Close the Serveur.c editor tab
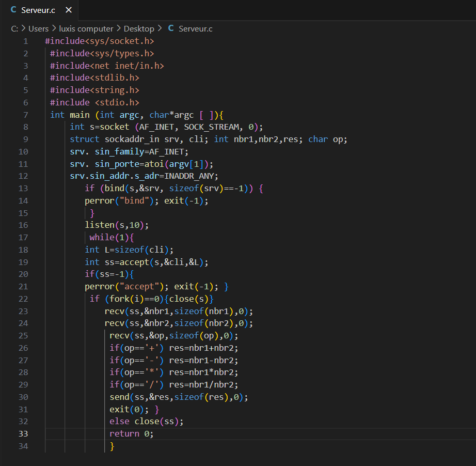Image resolution: width=476 pixels, height=466 pixels. click(x=69, y=10)
